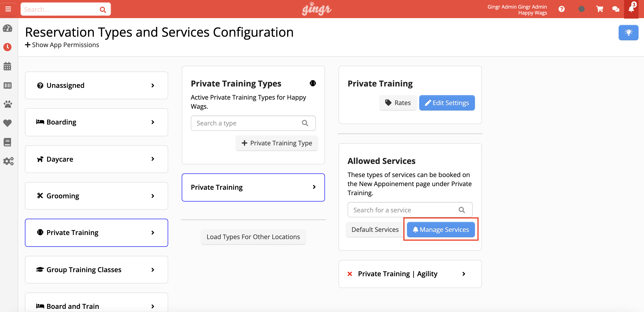The width and height of the screenshot is (644, 312).
Task: Add a new Private Training Type
Action: 277,143
